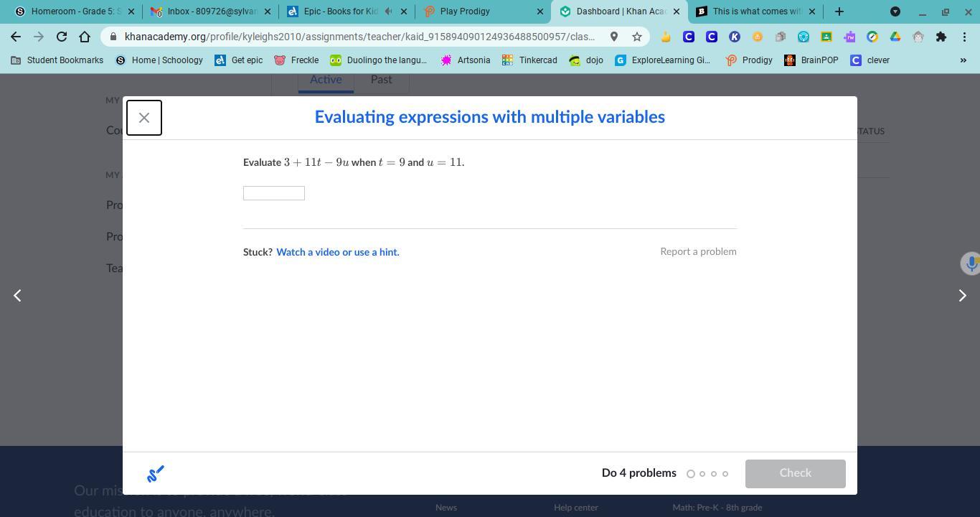Close the 'This is what comes' tab
The height and width of the screenshot is (517, 980).
click(812, 11)
